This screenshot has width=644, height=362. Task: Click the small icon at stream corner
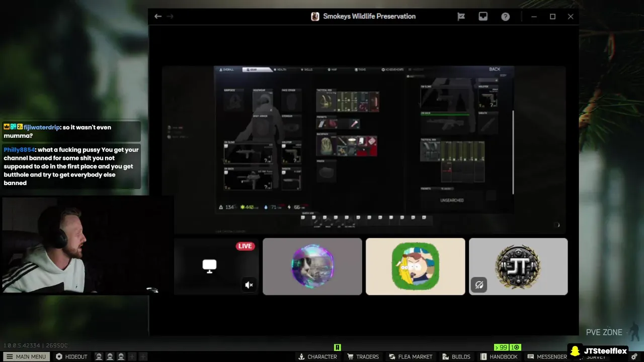click(557, 225)
